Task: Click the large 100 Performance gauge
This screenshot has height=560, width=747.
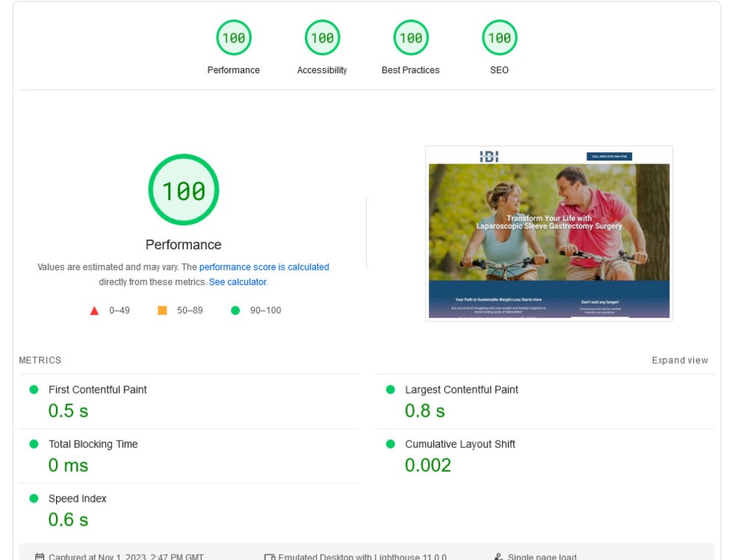Action: pos(184,190)
